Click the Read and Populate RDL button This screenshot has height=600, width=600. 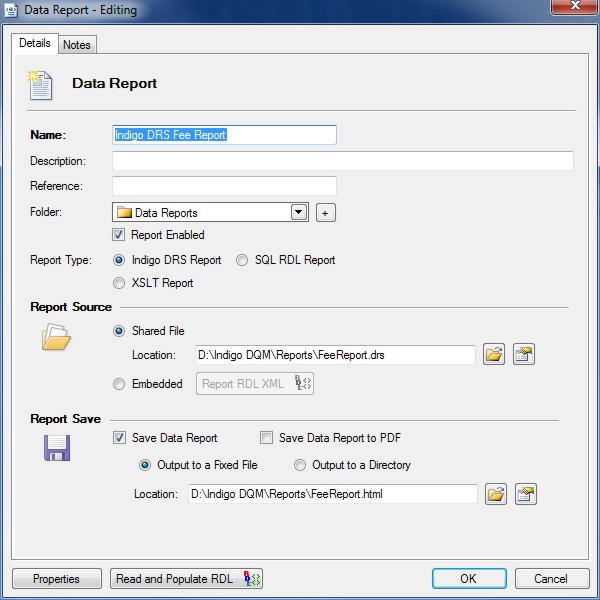coord(186,579)
